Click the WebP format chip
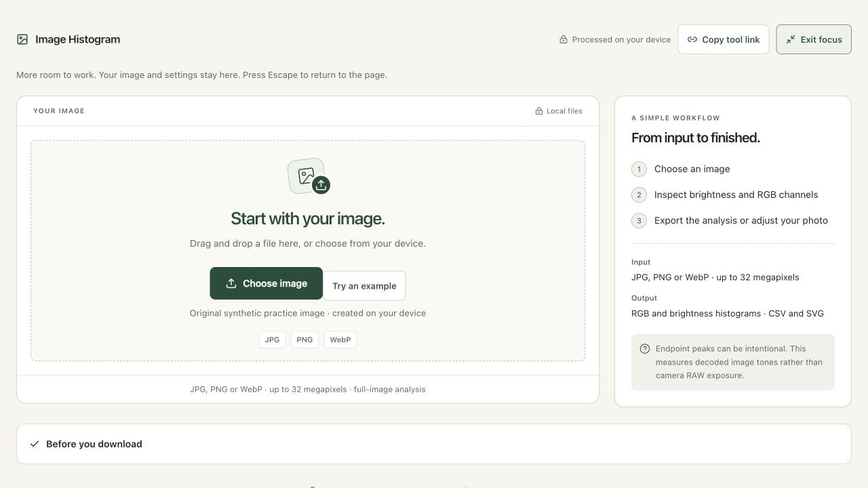The image size is (868, 488). point(340,340)
